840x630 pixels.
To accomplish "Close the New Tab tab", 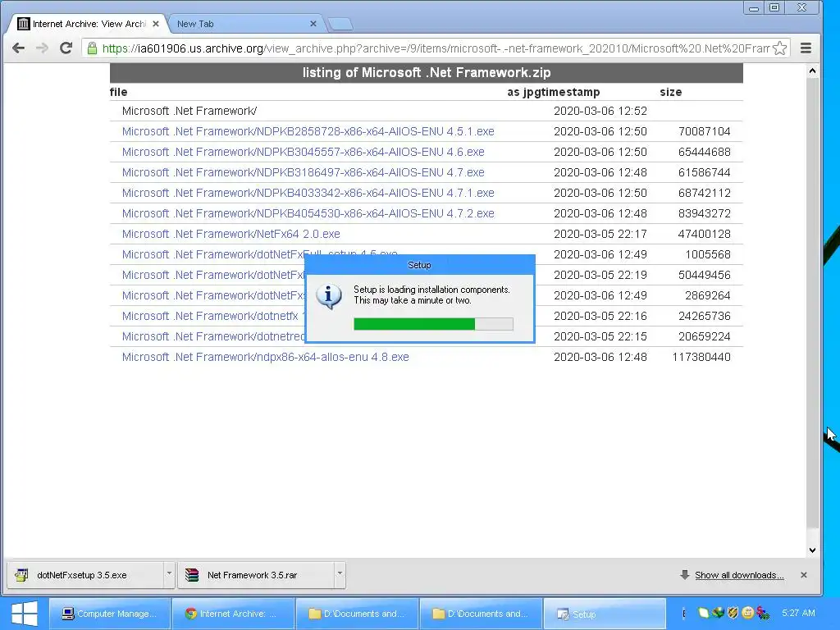I will click(313, 24).
